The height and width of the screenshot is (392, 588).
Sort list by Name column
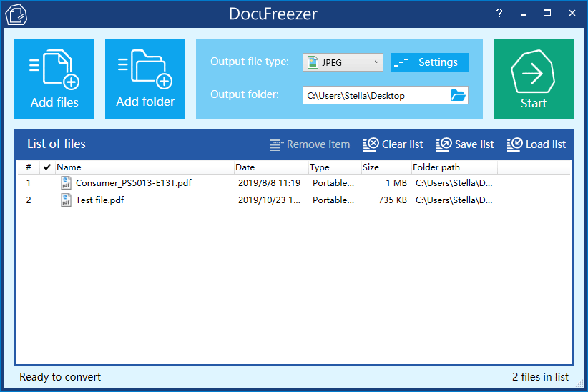(x=143, y=167)
